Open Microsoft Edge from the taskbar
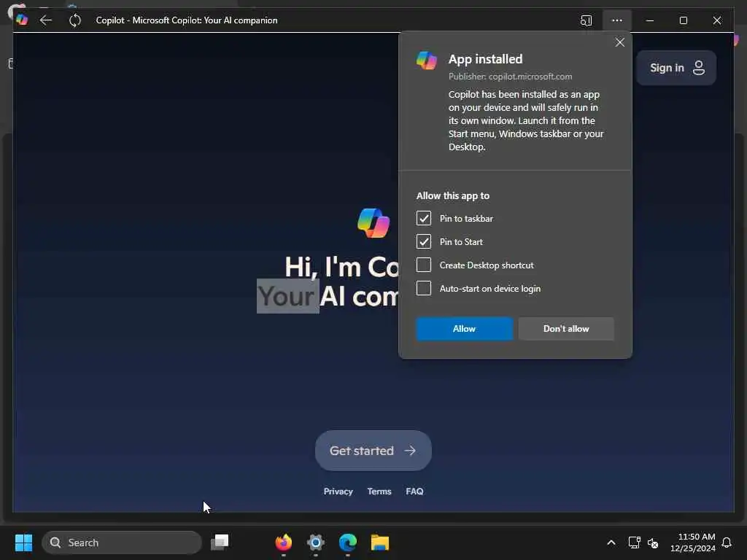This screenshot has width=747, height=560. 348,542
